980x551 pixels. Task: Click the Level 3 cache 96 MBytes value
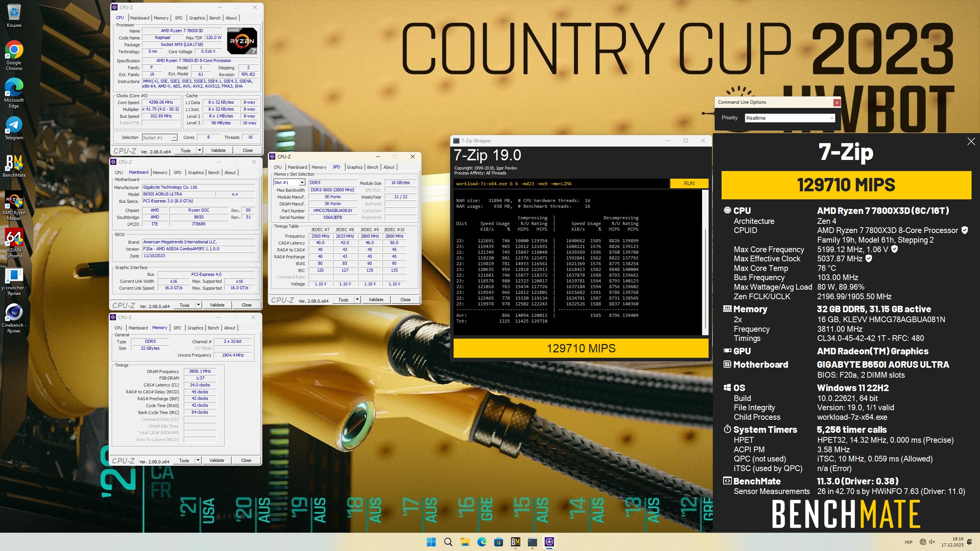click(x=221, y=123)
